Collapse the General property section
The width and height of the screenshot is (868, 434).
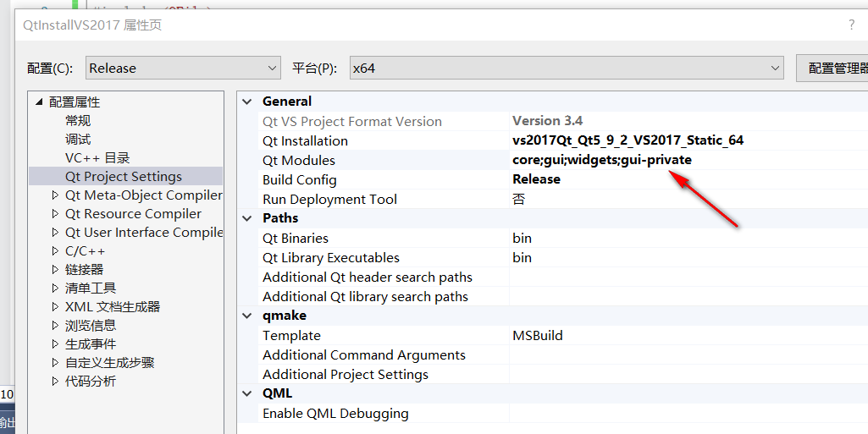(247, 102)
